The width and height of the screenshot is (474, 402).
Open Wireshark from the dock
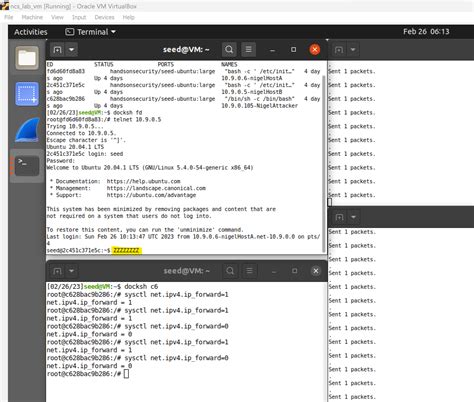tap(27, 130)
